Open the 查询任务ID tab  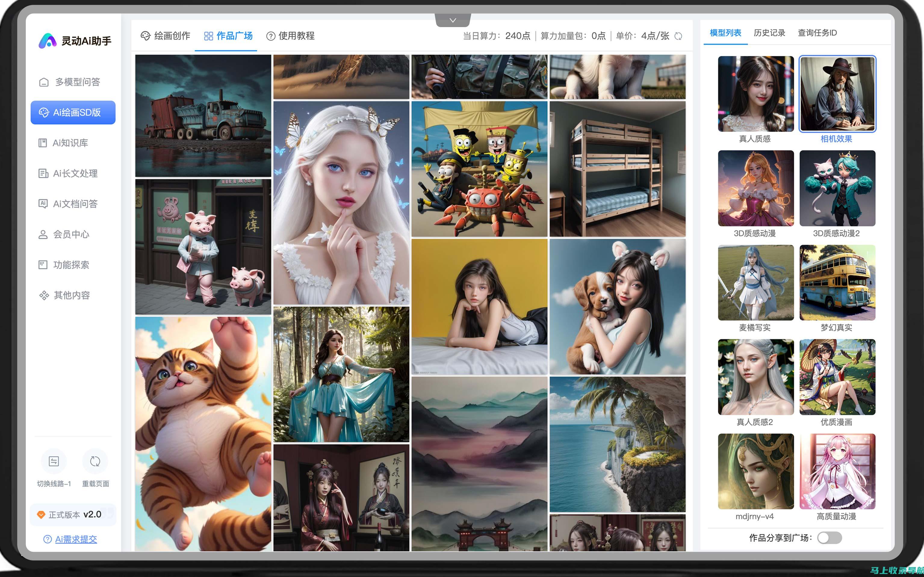click(817, 33)
